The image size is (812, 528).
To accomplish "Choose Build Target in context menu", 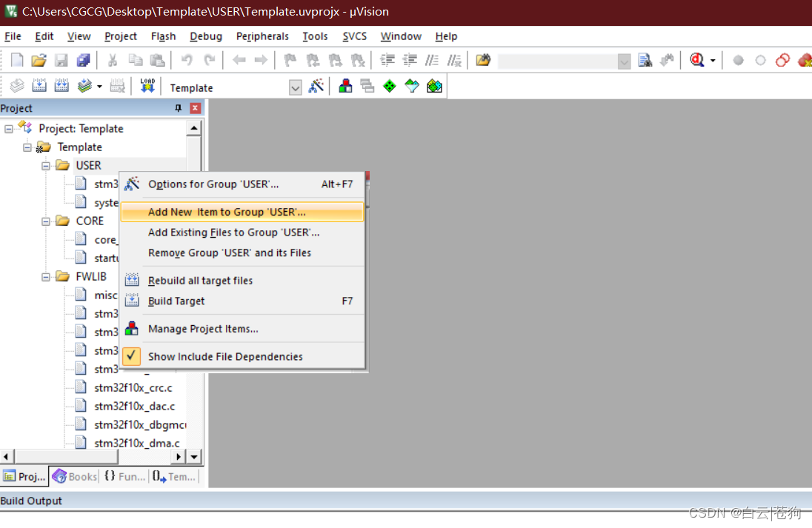I will point(242,301).
